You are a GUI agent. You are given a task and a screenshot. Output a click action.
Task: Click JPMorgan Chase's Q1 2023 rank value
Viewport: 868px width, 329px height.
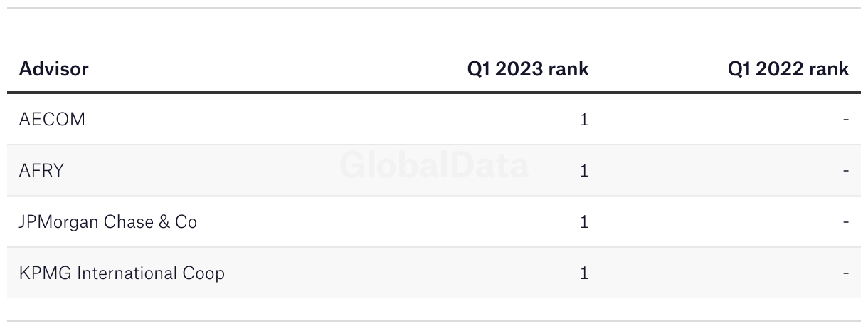[x=584, y=222]
